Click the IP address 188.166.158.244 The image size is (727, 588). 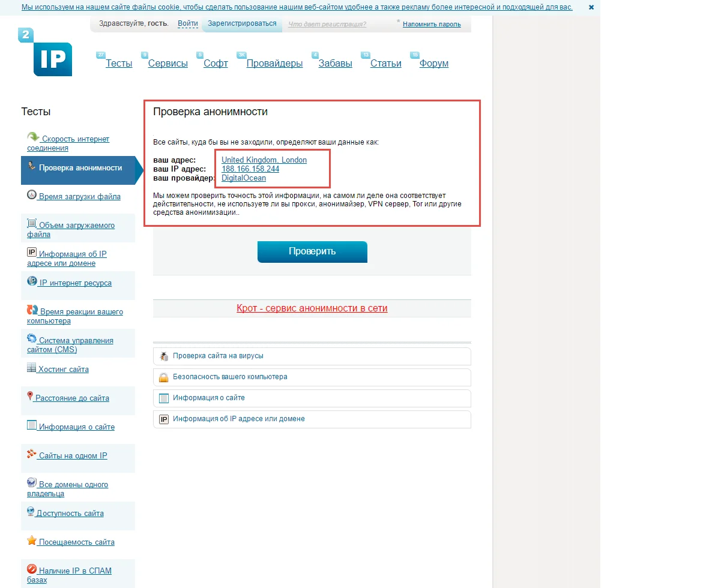pyautogui.click(x=250, y=169)
